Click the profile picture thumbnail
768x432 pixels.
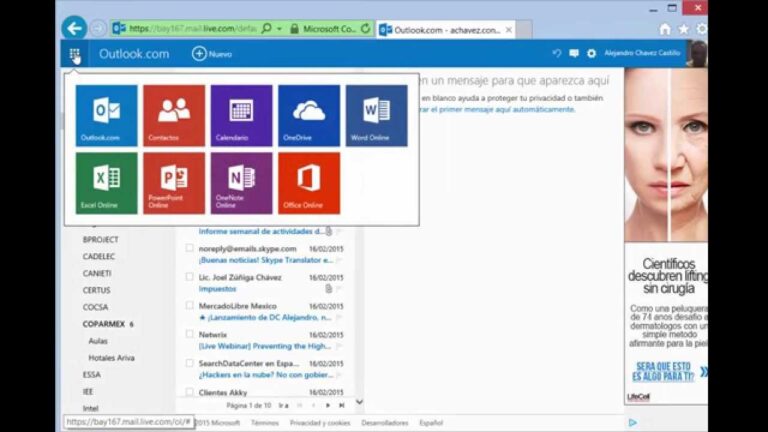pyautogui.click(x=697, y=54)
